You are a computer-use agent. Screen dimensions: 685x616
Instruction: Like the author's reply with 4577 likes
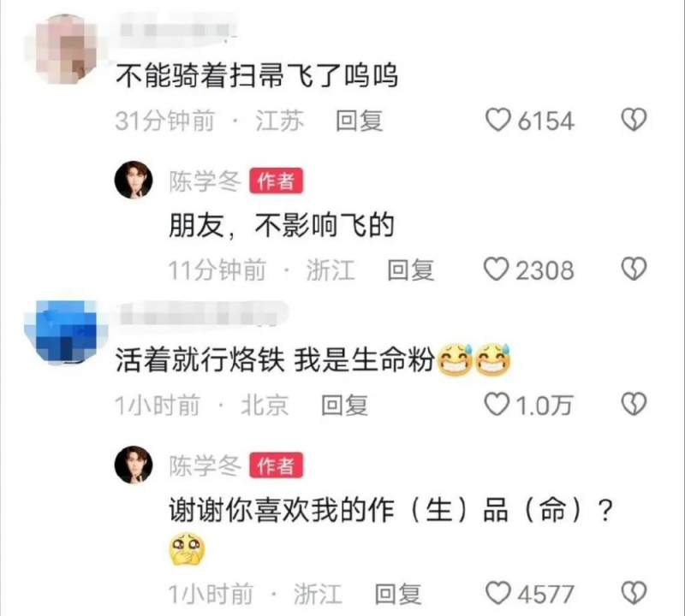(x=498, y=593)
